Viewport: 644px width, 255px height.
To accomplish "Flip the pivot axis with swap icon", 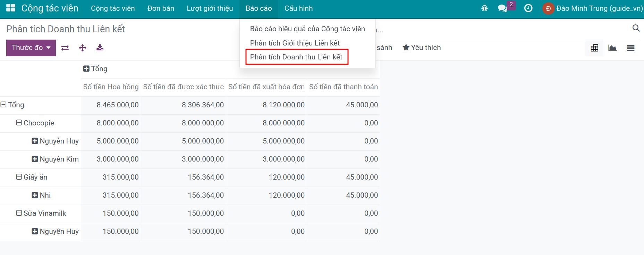I will click(x=65, y=48).
